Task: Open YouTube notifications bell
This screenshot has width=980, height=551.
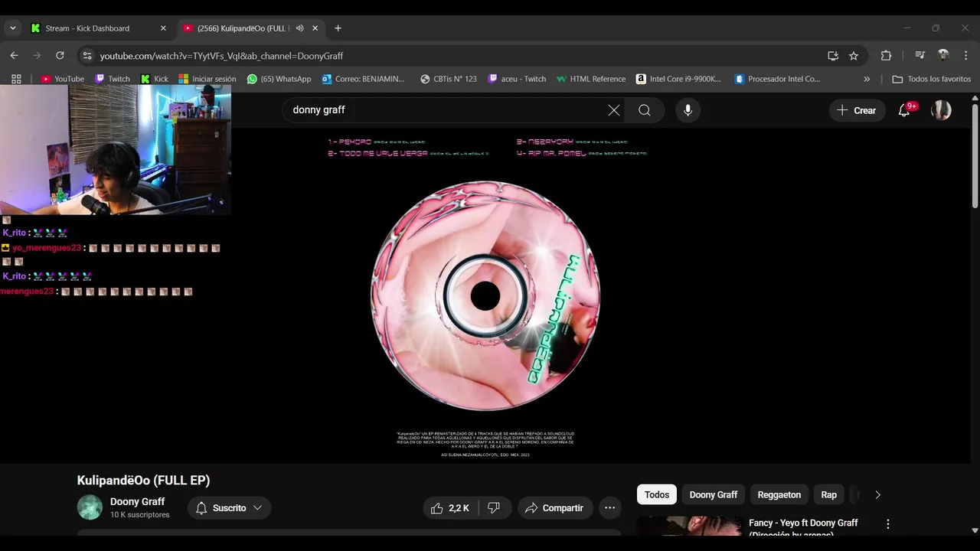Action: [904, 110]
